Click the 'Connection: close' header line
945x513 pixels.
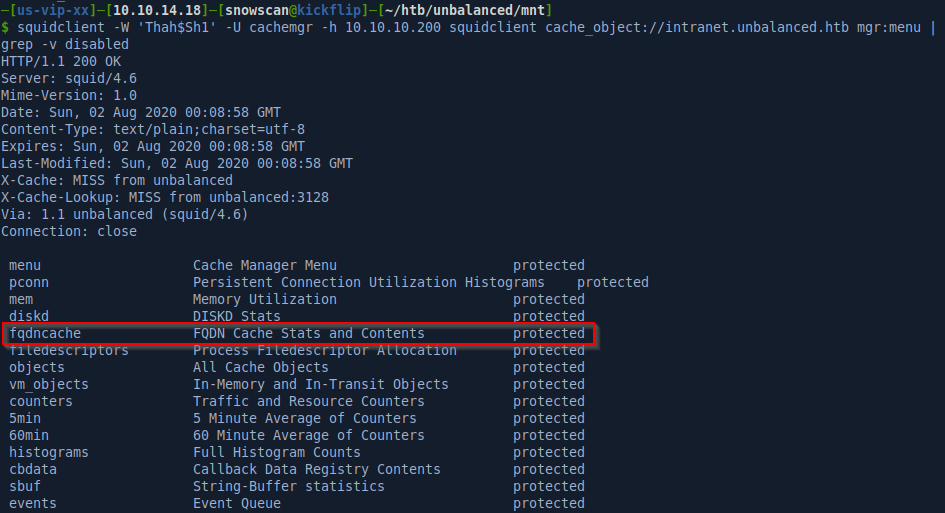pos(69,231)
